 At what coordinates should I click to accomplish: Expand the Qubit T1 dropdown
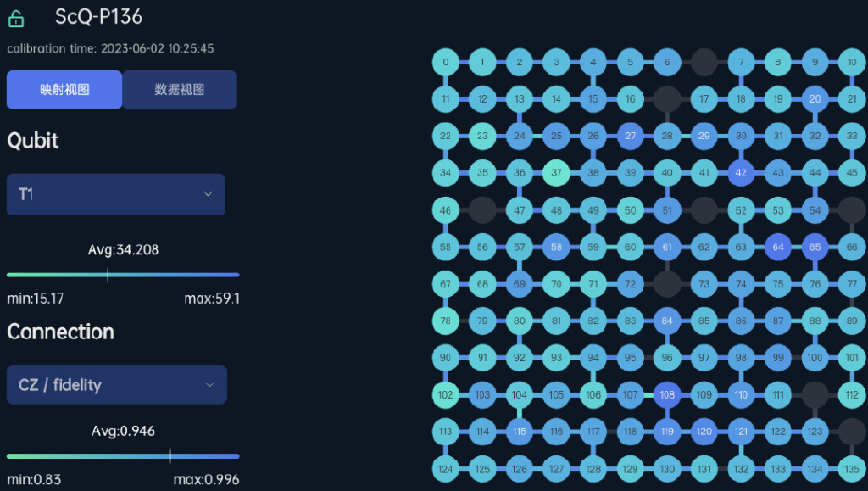click(x=116, y=195)
